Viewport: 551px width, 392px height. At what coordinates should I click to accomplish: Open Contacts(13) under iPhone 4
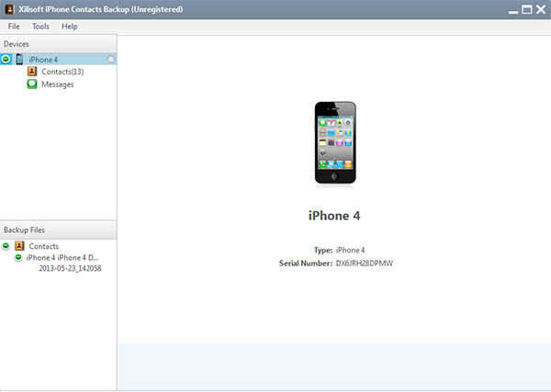click(x=62, y=72)
